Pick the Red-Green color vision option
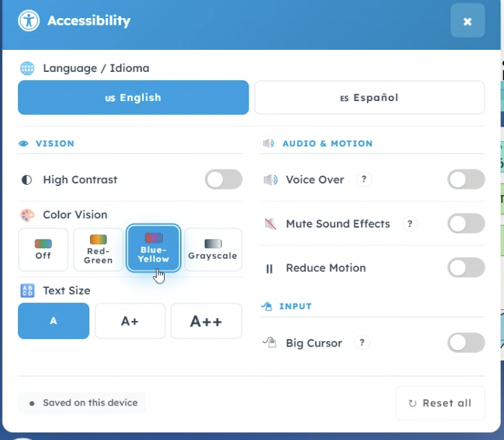The height and width of the screenshot is (440, 504). pyautogui.click(x=98, y=250)
